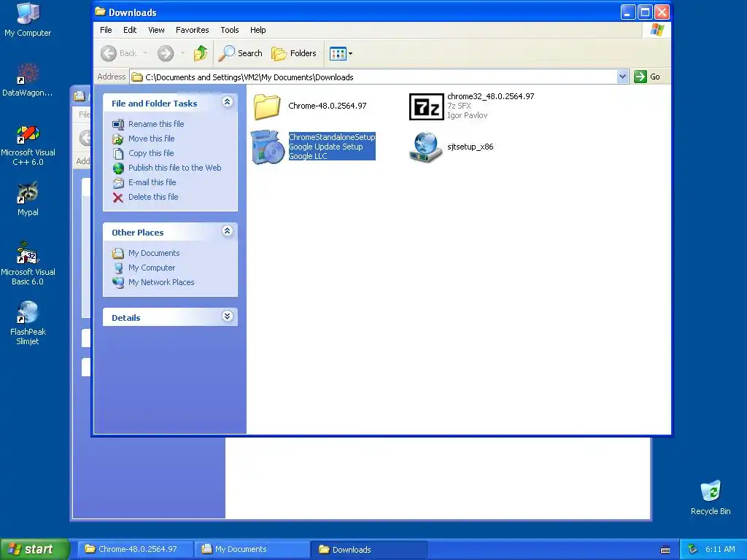The height and width of the screenshot is (560, 747).
Task: Click the Forward arrow button
Action: click(x=166, y=53)
